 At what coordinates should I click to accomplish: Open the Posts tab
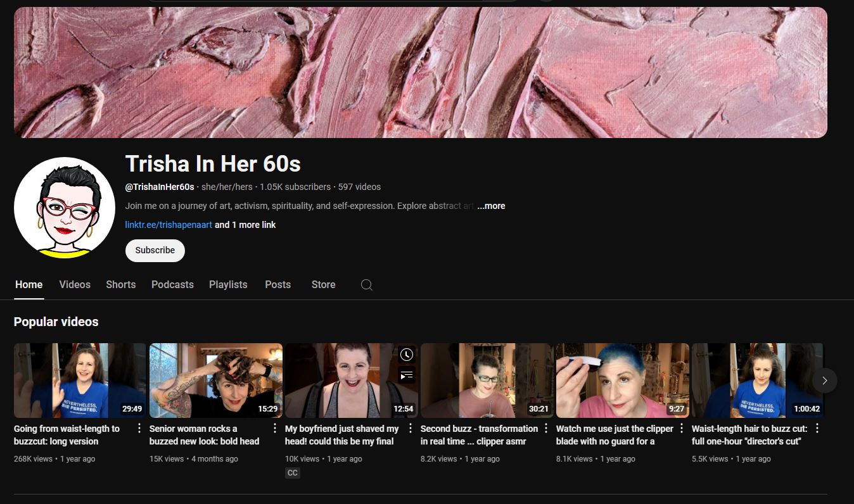tap(277, 285)
